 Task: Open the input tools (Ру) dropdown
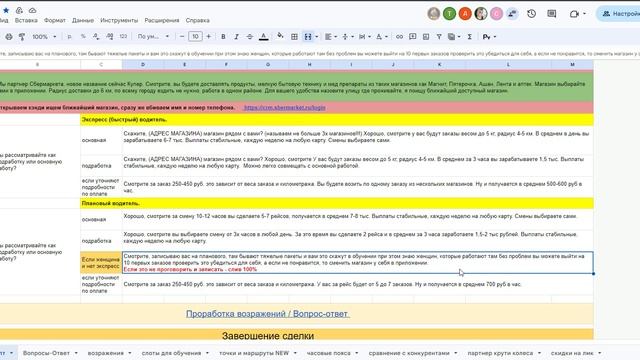point(489,37)
